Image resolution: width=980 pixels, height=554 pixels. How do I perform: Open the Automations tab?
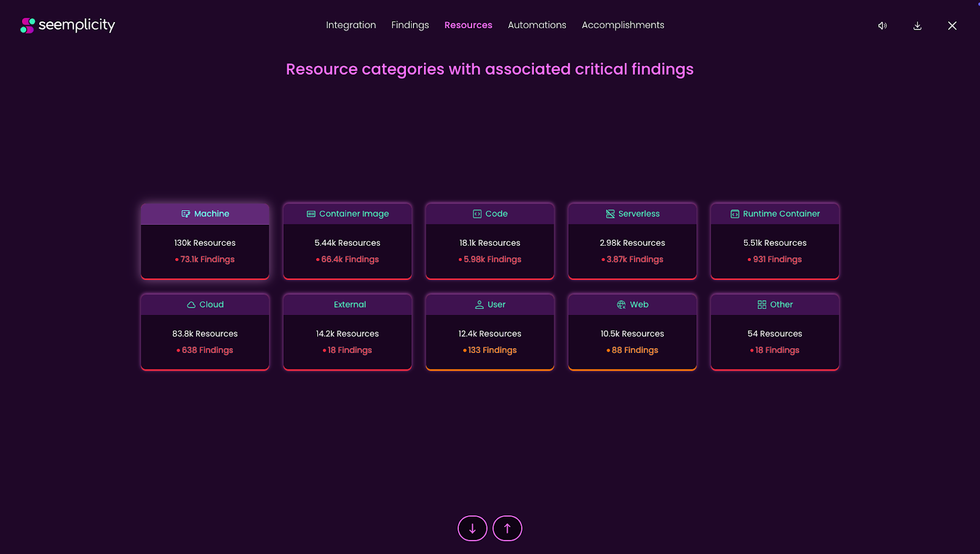pyautogui.click(x=537, y=25)
